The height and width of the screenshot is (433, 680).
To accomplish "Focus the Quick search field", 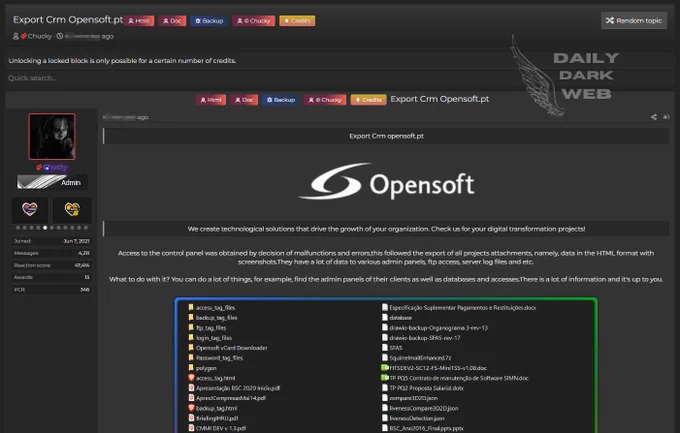I will click(338, 78).
